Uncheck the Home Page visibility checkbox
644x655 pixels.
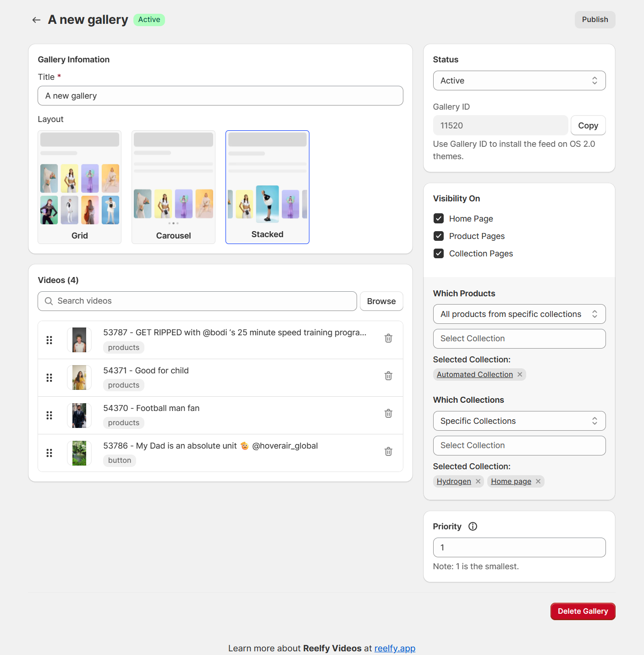tap(439, 218)
